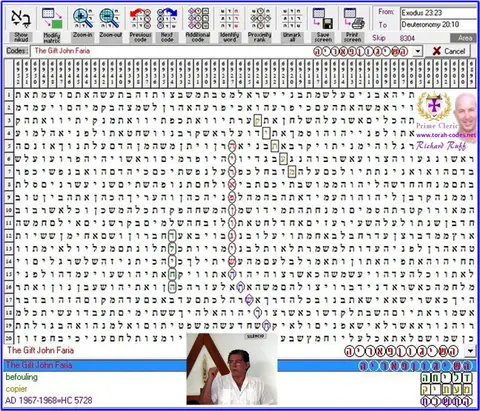
Task: Select the befouling code entry
Action: (21, 377)
